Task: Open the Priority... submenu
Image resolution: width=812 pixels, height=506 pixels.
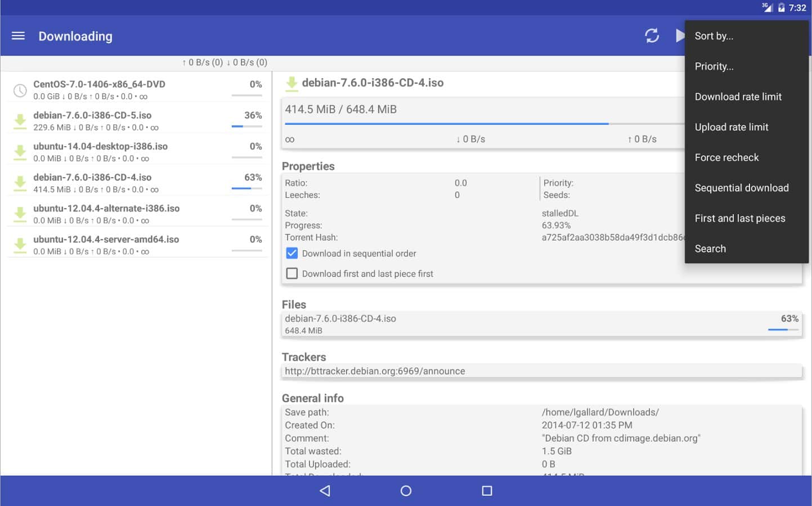Action: [714, 66]
